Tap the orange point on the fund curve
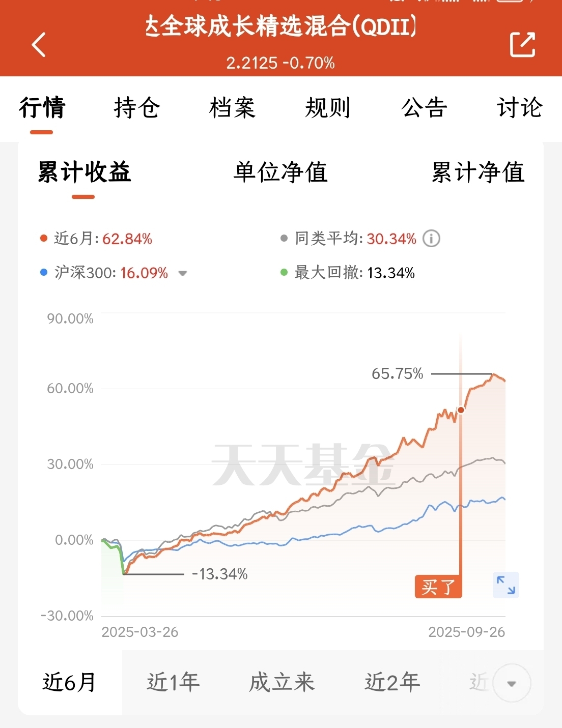Viewport: 562px width, 728px height. [x=461, y=410]
